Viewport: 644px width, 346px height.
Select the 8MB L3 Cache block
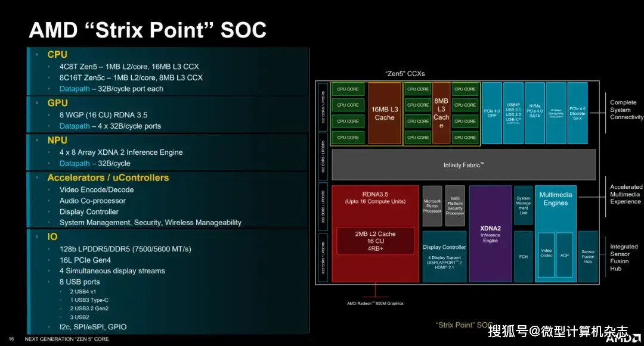pyautogui.click(x=441, y=113)
